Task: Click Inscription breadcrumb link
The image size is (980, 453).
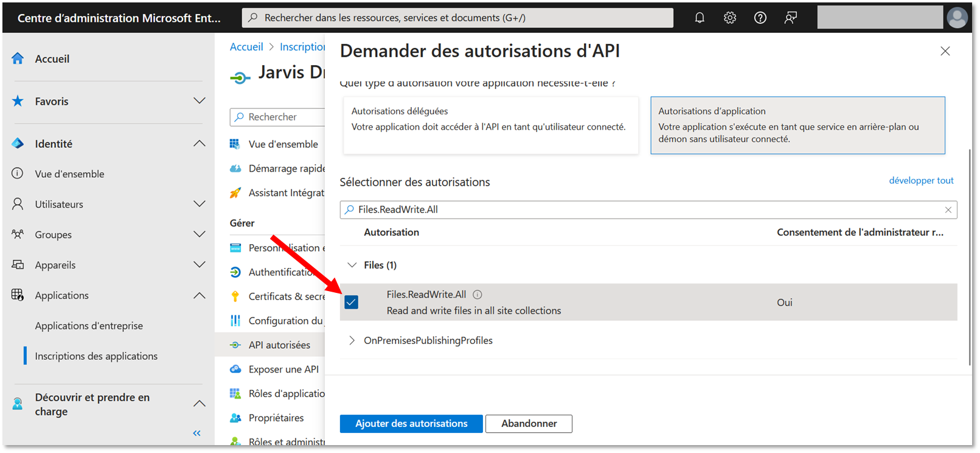Action: coord(302,47)
